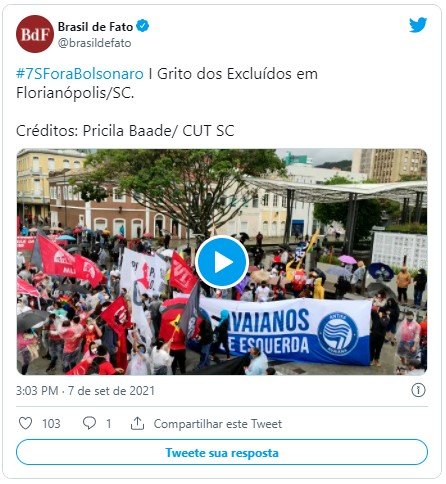Image resolution: width=446 pixels, height=484 pixels.
Task: Play the embedded protest video
Action: coord(222,262)
